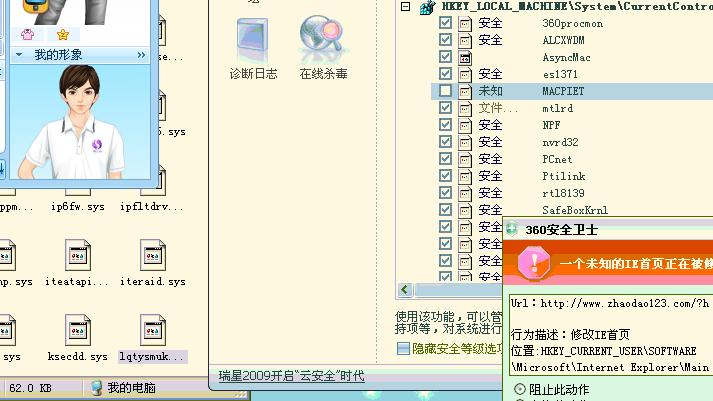
Task: Click the pink shirt wardrobe icon
Action: pyautogui.click(x=27, y=34)
